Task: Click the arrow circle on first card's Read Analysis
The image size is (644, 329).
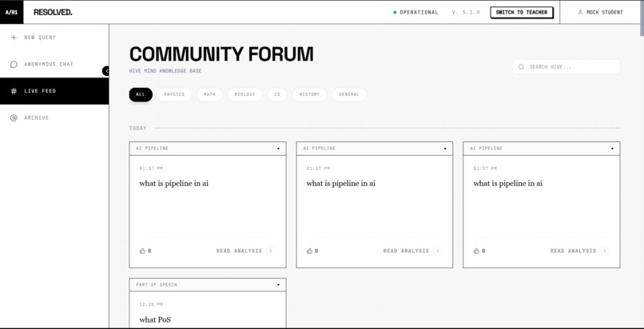Action: [270, 251]
